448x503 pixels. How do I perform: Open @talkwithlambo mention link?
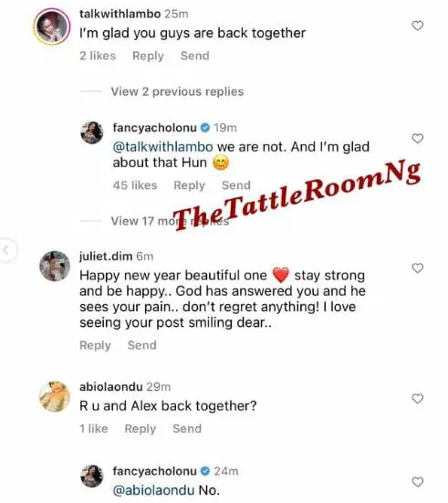click(x=163, y=147)
